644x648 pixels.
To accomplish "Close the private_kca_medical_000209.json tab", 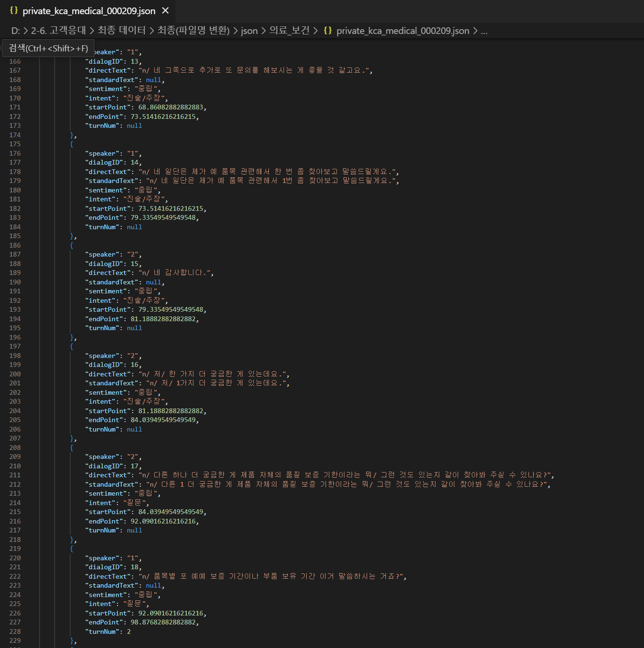I will [165, 10].
